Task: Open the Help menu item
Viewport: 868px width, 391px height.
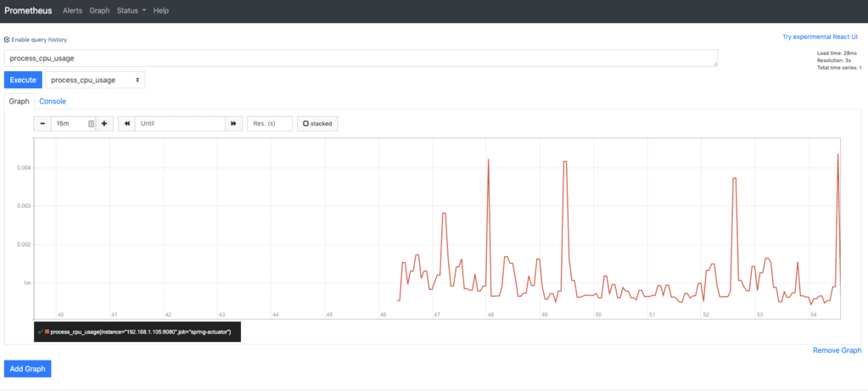Action: pyautogui.click(x=161, y=10)
